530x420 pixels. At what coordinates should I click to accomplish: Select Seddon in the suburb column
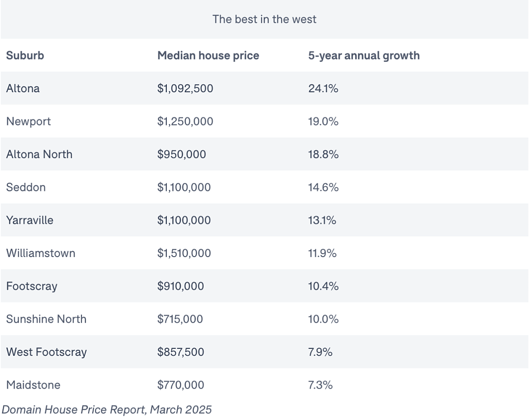tap(26, 187)
